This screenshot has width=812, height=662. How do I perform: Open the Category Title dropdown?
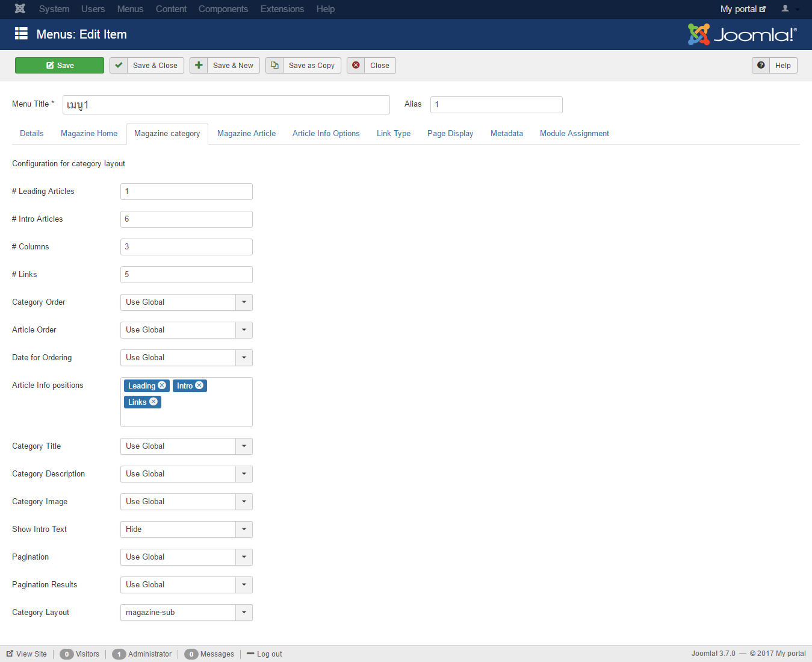pyautogui.click(x=187, y=446)
